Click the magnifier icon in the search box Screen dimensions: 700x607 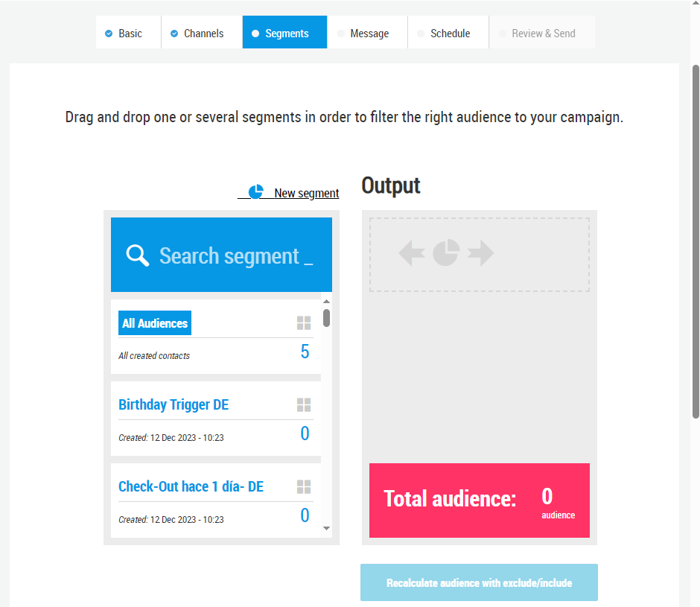[137, 255]
